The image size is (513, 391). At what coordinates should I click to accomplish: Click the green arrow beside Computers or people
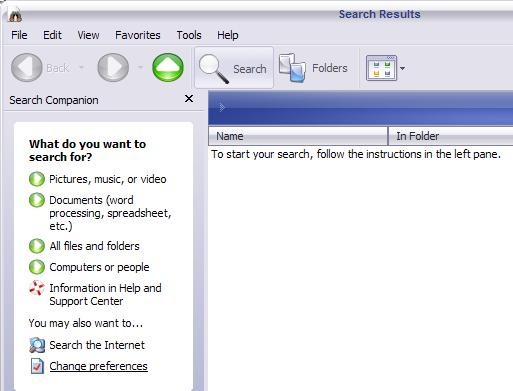coord(37,267)
